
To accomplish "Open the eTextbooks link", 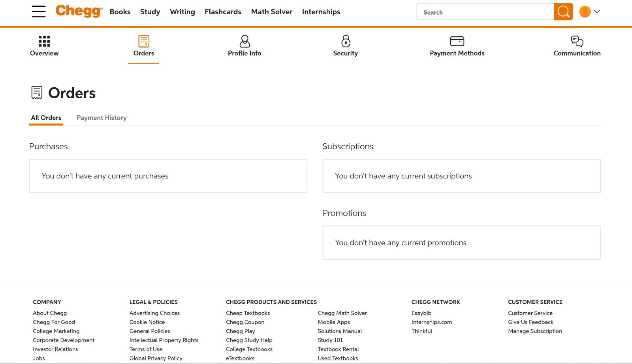I will (x=240, y=358).
